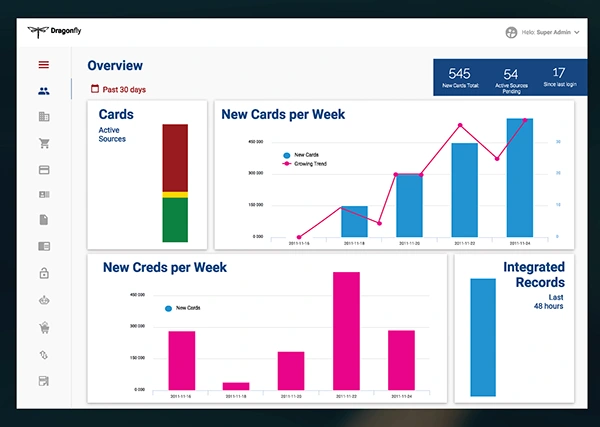The image size is (600, 427).
Task: Click the tallest pink 2011-11-22 Creds bar
Action: (x=346, y=331)
